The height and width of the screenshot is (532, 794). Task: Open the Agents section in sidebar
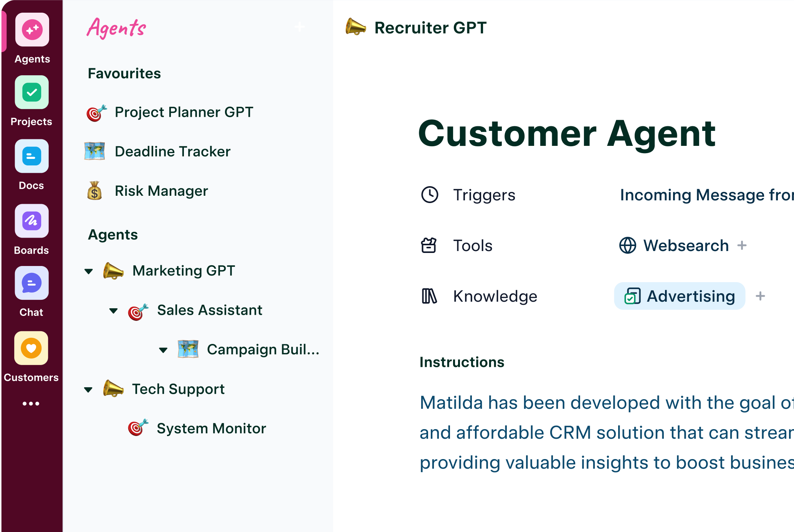pyautogui.click(x=32, y=30)
